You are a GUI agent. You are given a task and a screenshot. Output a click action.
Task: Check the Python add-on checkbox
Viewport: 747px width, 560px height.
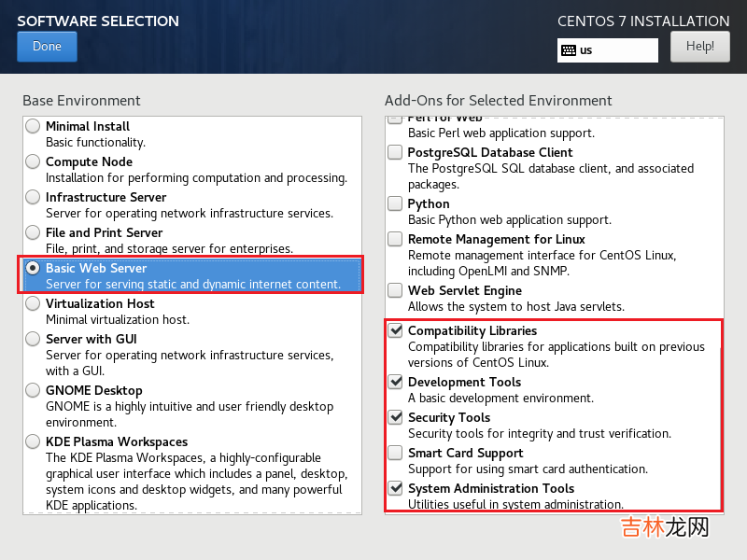coord(396,203)
